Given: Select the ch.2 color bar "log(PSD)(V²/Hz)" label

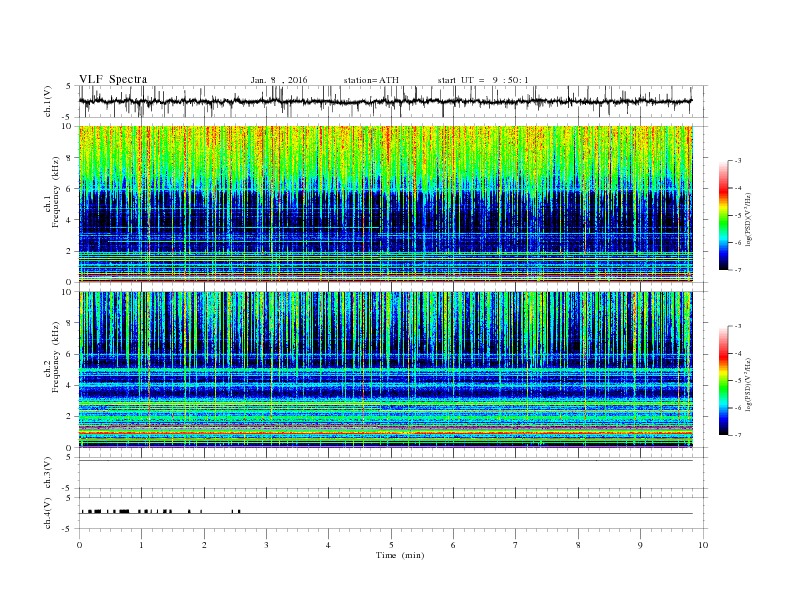Looking at the screenshot, I should pyautogui.click(x=748, y=384).
